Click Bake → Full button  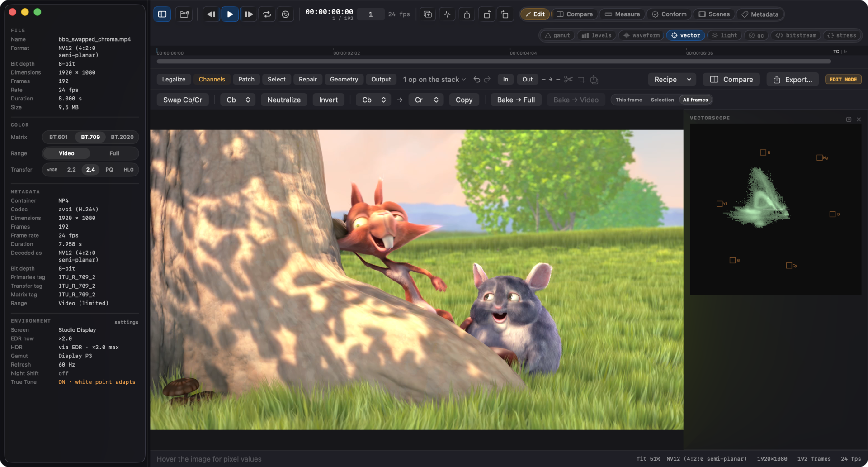coord(516,100)
